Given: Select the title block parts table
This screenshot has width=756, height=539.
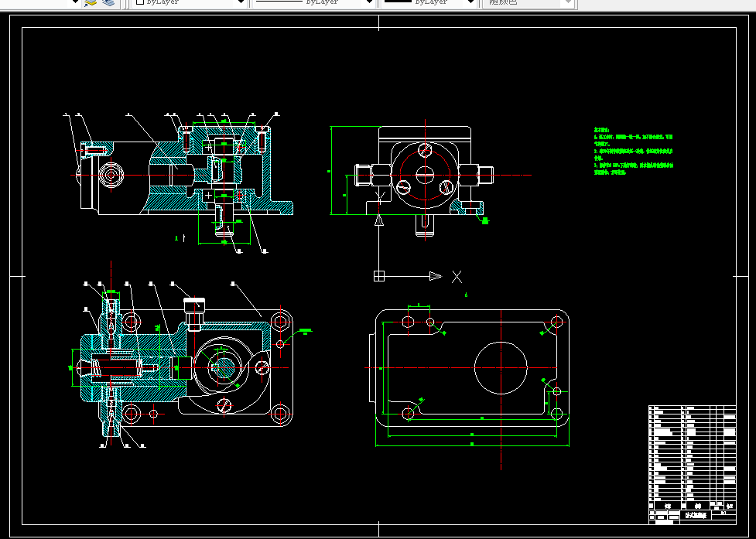Looking at the screenshot, I should point(692,465).
